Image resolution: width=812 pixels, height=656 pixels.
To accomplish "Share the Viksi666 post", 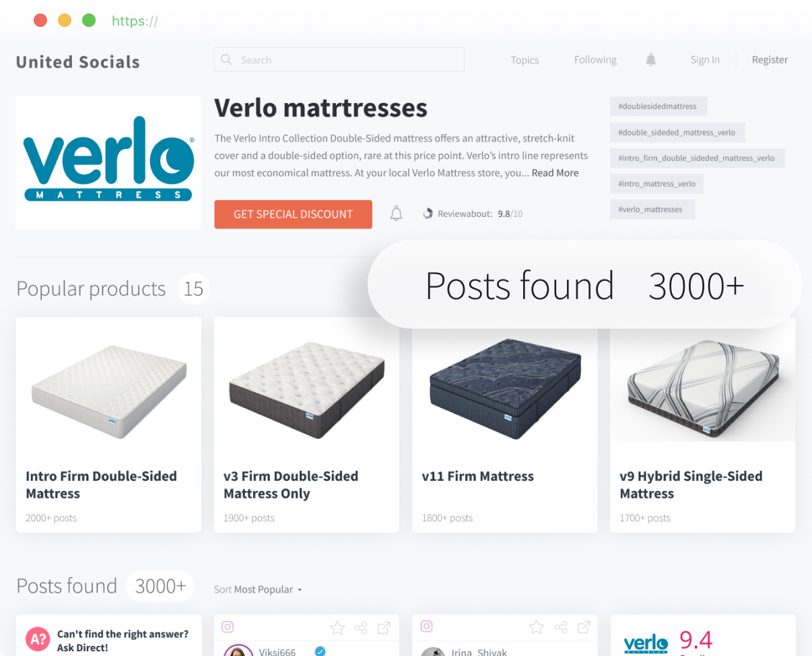I will coord(361,628).
